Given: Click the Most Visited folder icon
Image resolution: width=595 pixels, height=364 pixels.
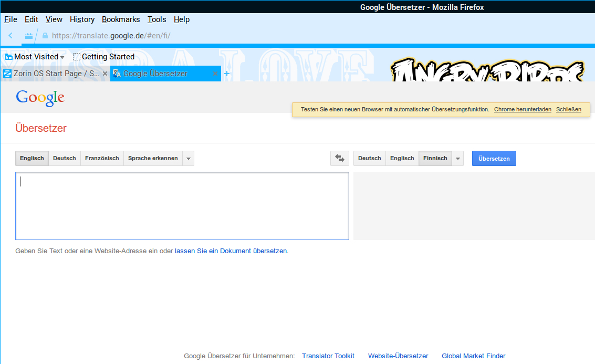Looking at the screenshot, I should click(x=9, y=57).
